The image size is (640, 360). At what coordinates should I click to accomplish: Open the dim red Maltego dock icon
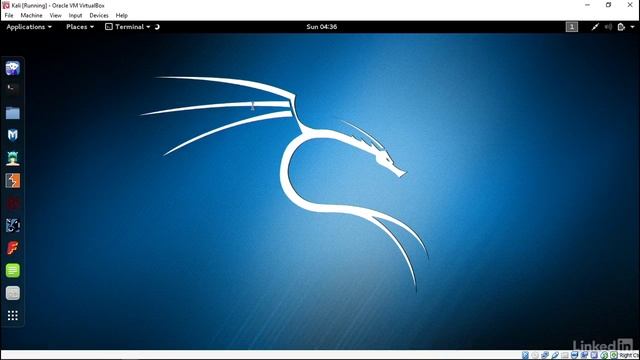pos(13,203)
